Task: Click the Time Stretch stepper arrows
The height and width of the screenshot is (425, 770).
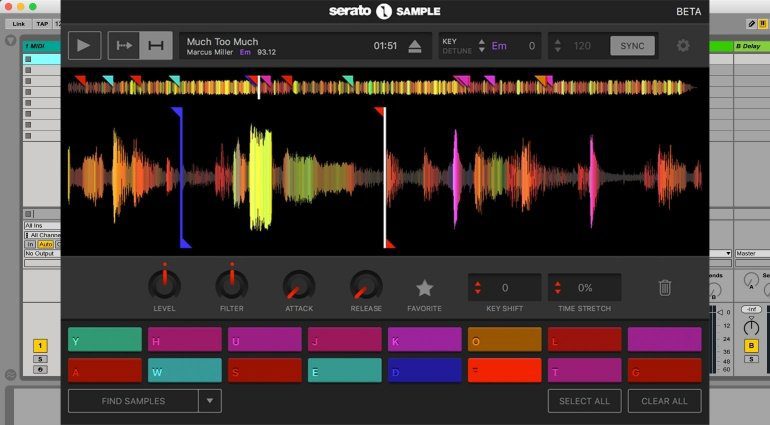Action: pyautogui.click(x=558, y=288)
